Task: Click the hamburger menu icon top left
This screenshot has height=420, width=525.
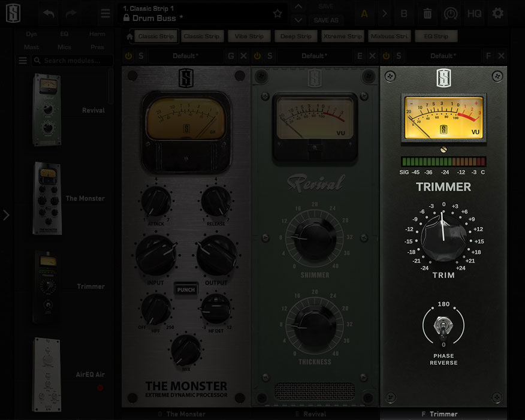Action: pyautogui.click(x=105, y=13)
